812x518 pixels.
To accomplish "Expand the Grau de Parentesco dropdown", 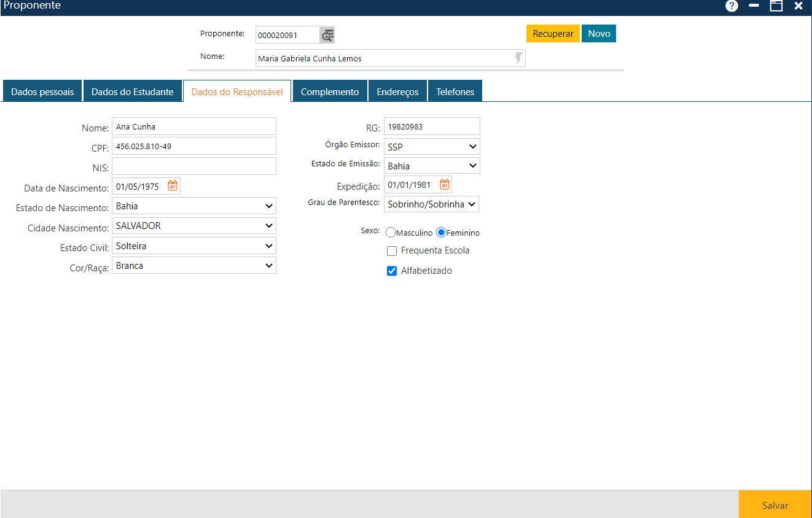I will point(431,204).
